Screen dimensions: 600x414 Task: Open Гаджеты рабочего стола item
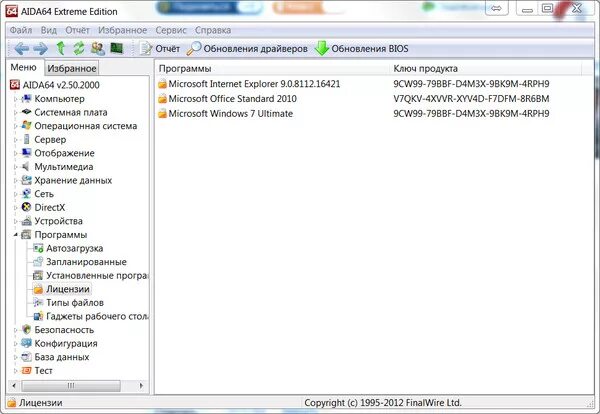(x=97, y=316)
